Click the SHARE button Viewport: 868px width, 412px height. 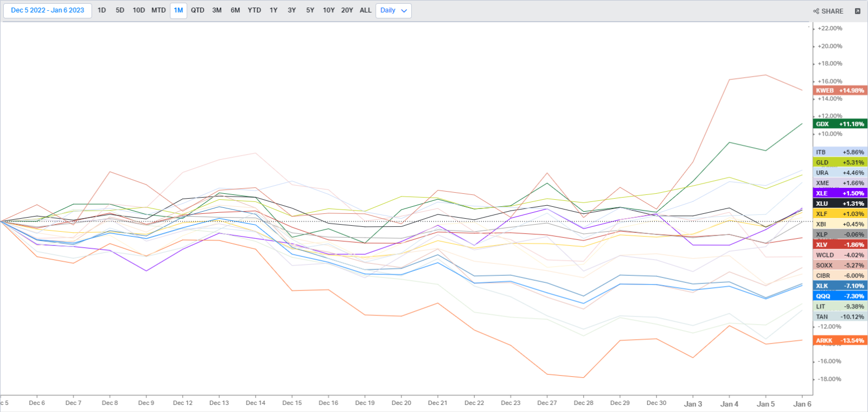click(x=828, y=11)
